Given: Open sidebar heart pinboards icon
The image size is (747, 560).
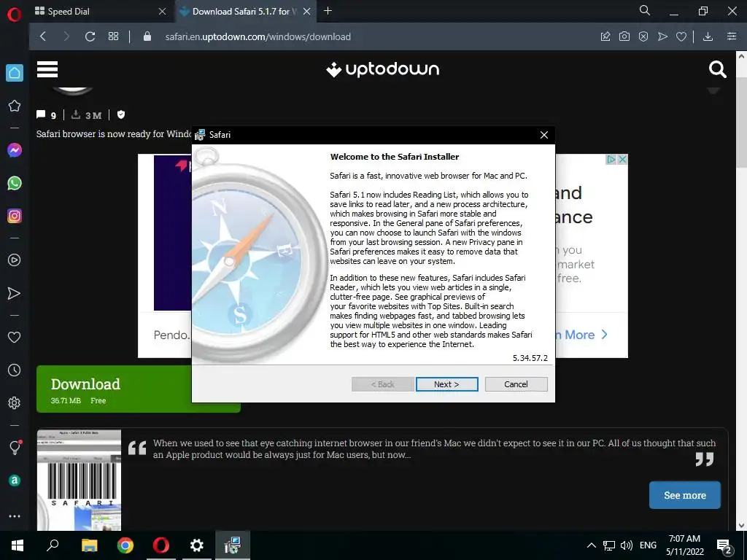Looking at the screenshot, I should click(15, 337).
